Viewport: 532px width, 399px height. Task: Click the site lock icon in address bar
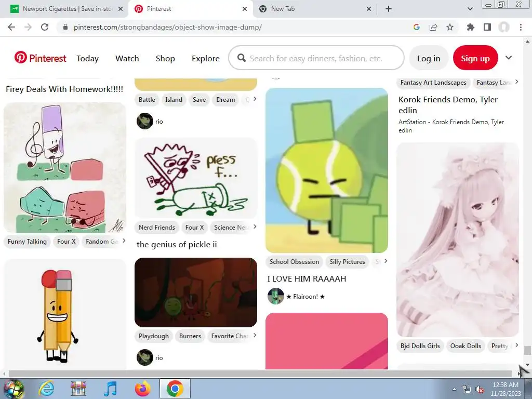[x=66, y=27]
